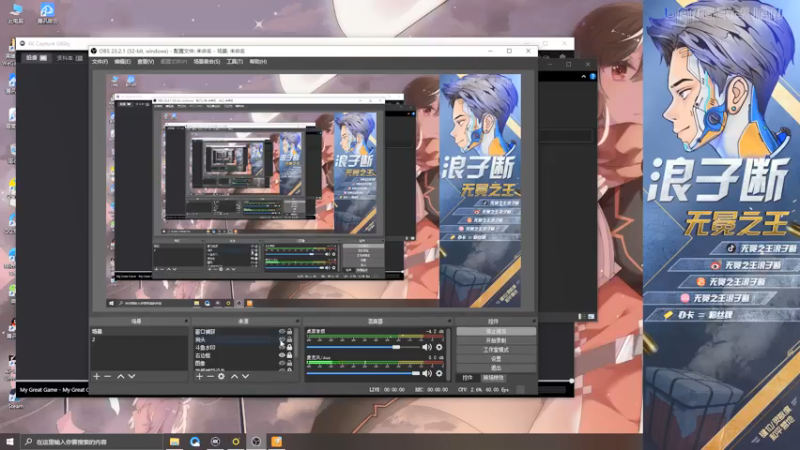
Task: Enable 工作室模式 in OBS controls
Action: pyautogui.click(x=496, y=350)
